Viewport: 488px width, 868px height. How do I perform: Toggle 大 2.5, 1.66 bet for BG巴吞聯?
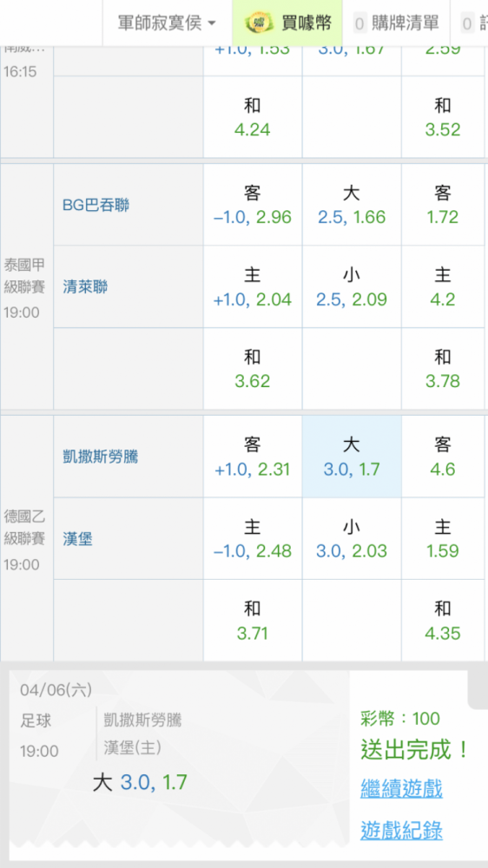(x=352, y=205)
